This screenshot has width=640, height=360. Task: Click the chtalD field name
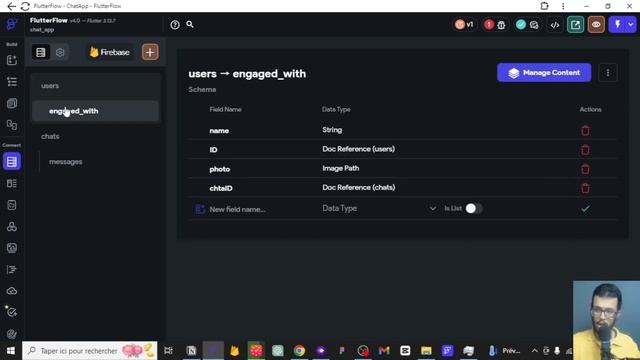pos(221,188)
